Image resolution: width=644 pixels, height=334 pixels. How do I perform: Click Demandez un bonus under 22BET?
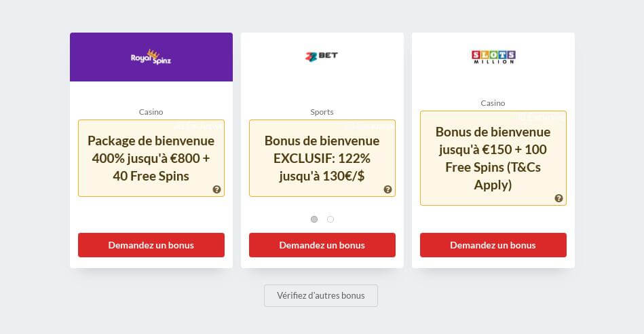322,245
